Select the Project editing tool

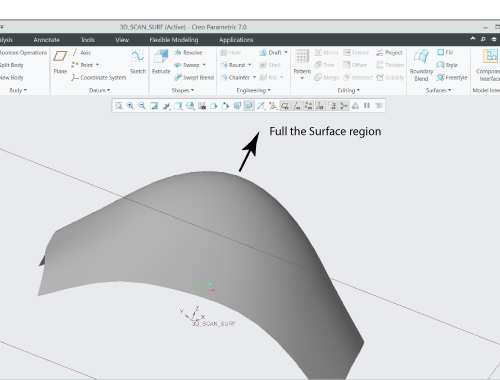click(389, 53)
